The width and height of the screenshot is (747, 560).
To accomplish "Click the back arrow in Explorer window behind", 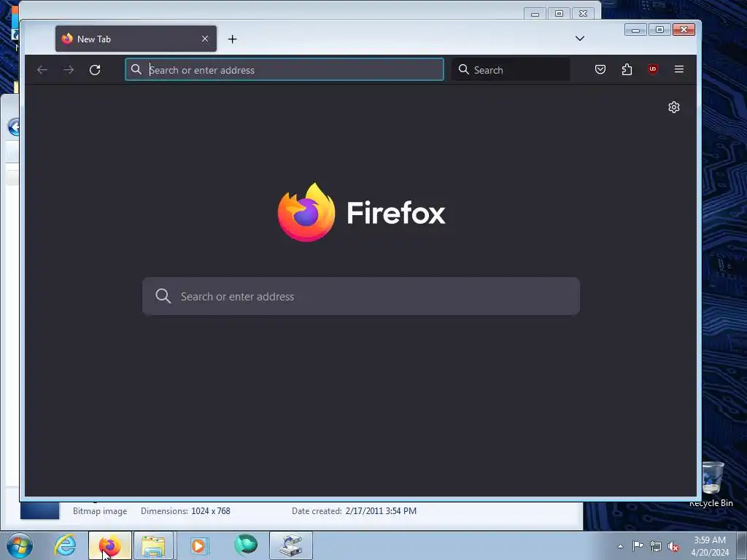I will (x=15, y=127).
